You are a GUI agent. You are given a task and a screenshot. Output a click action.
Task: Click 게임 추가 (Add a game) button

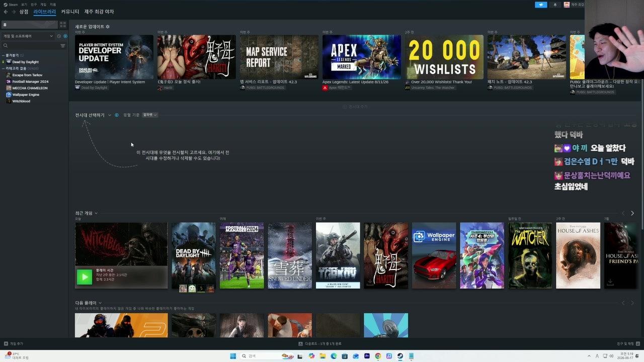pos(13,343)
